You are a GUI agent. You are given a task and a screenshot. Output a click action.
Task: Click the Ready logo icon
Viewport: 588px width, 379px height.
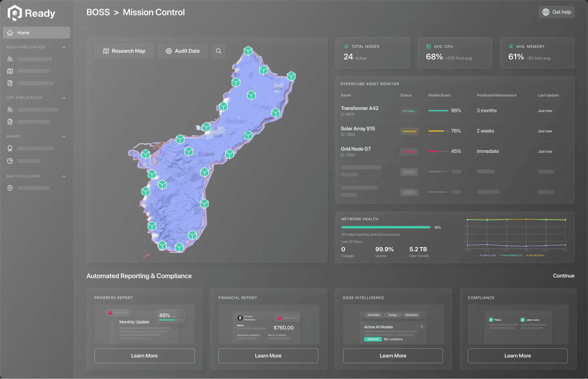(15, 13)
